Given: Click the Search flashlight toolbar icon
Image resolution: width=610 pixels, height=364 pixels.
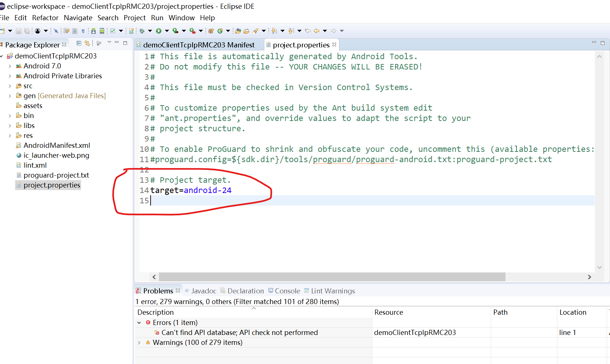Looking at the screenshot, I should tap(255, 31).
